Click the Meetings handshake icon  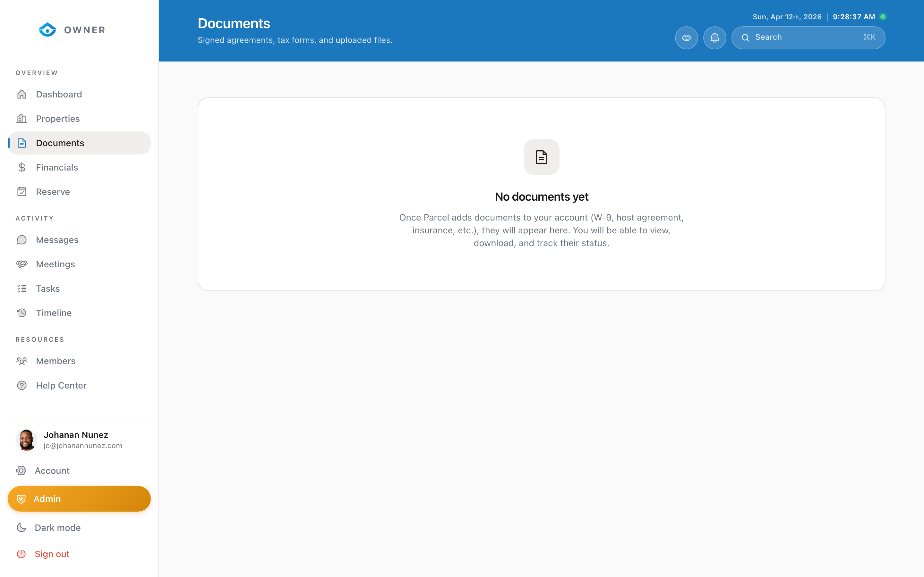[22, 264]
